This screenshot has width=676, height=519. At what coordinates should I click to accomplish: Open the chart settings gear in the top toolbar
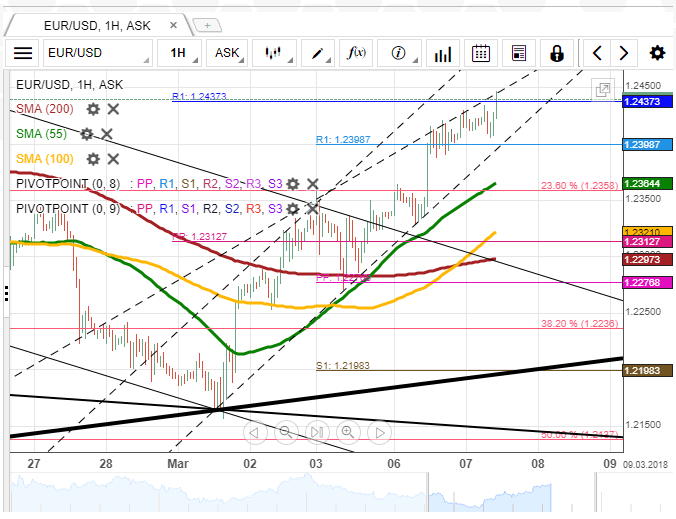pyautogui.click(x=657, y=53)
